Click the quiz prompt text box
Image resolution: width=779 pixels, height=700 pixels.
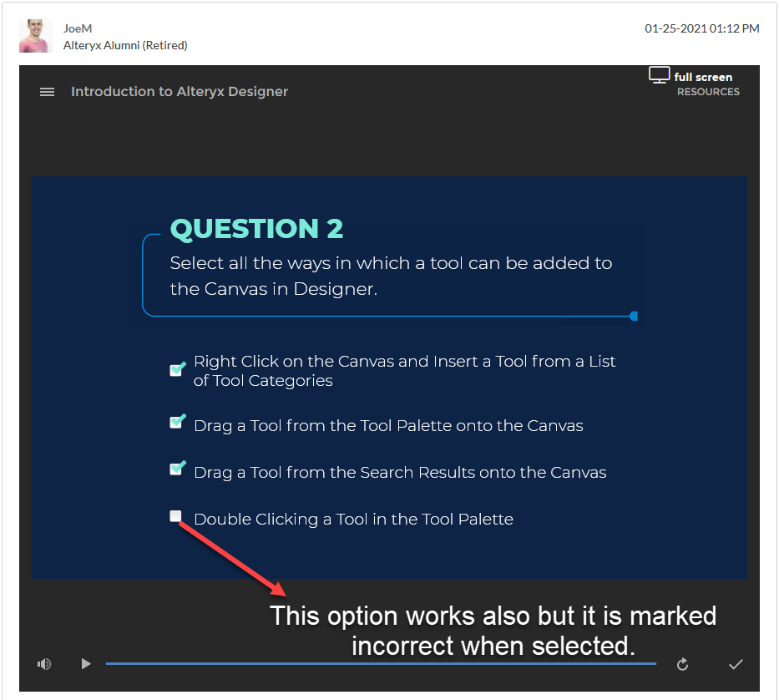pyautogui.click(x=389, y=276)
